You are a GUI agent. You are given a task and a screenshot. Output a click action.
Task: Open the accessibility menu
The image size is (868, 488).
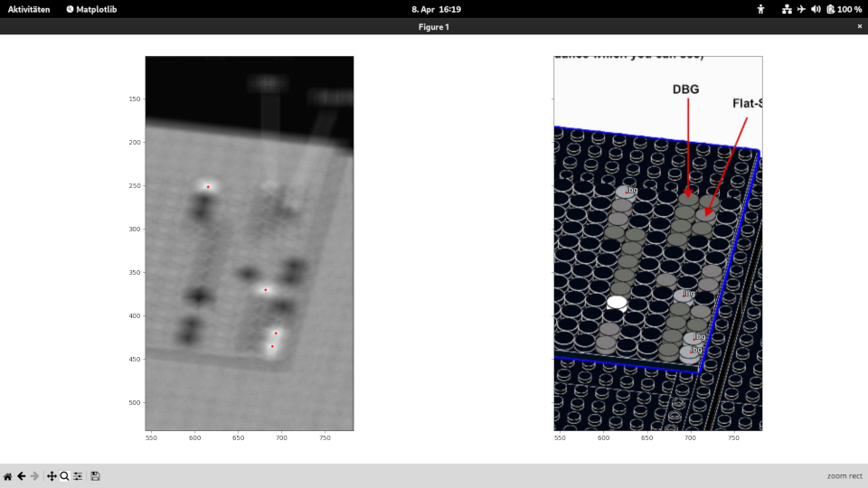[760, 9]
